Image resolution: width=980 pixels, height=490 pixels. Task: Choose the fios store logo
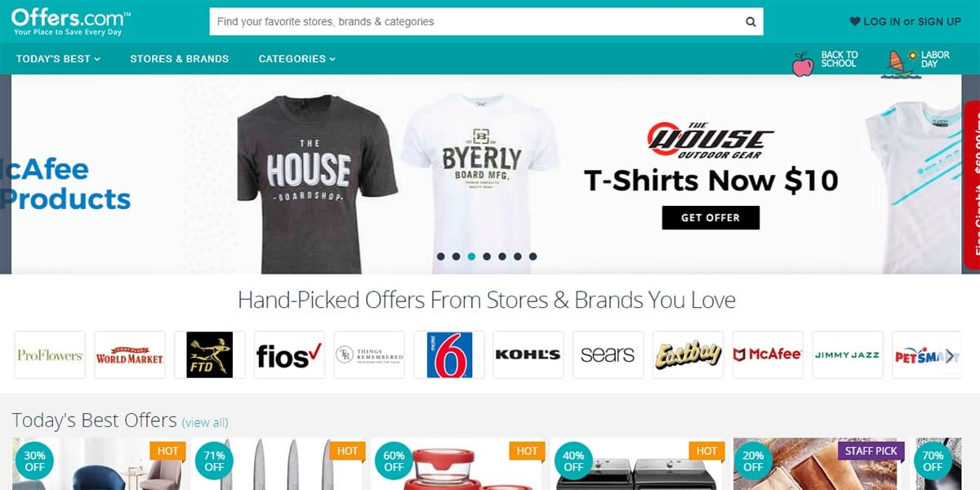(289, 354)
